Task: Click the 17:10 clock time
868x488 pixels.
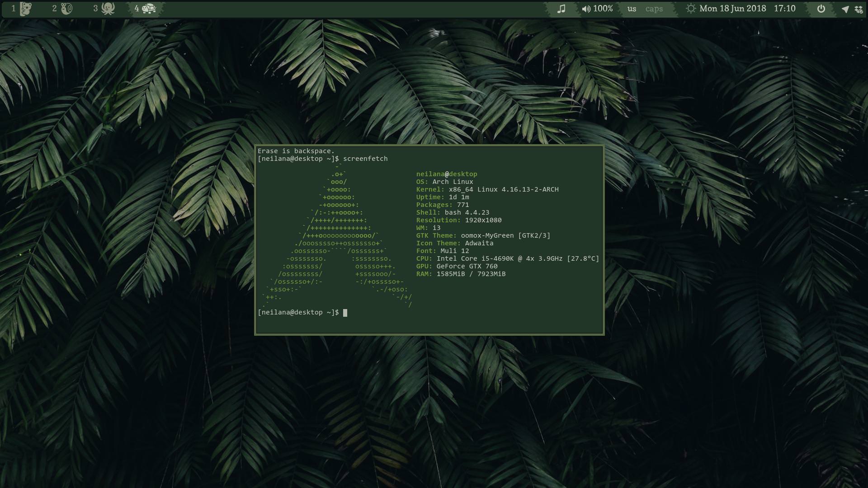Action: (784, 9)
